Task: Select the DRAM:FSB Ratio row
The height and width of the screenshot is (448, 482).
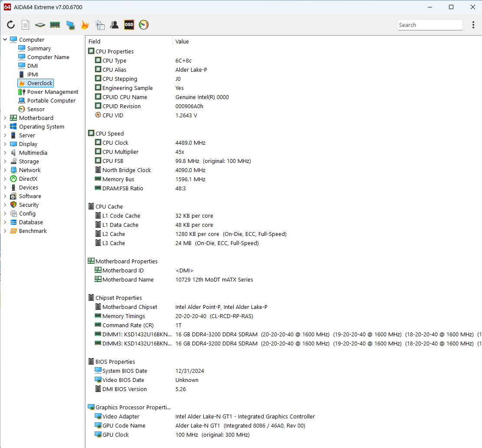Action: 284,188
